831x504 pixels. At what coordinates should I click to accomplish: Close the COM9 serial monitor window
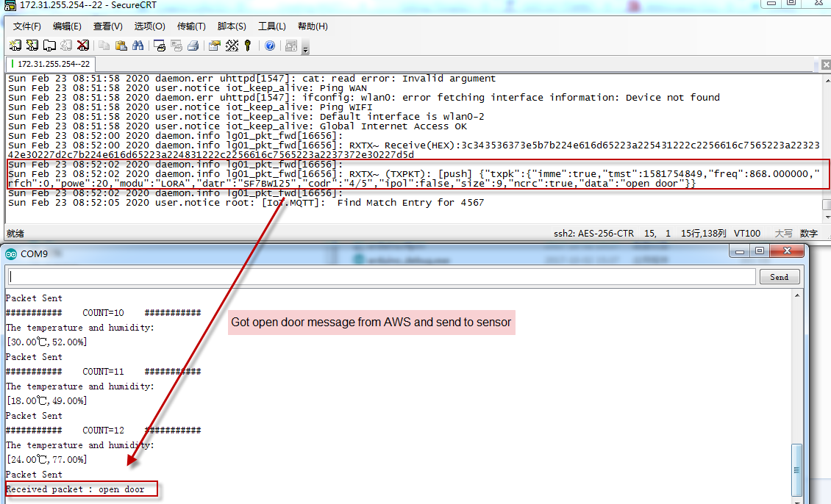787,251
